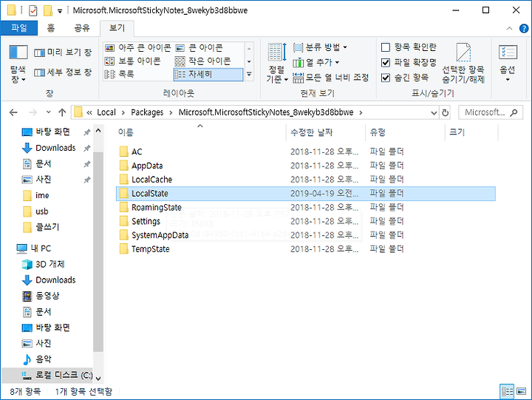The height and width of the screenshot is (400, 532).
Task: Choose 보통 아이콘 layout
Action: click(132, 61)
